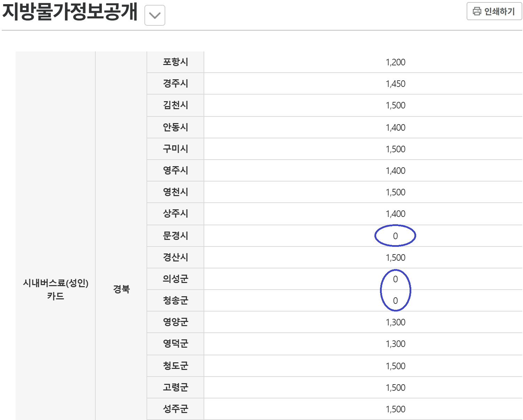Select the 0 fare value for 의성군
The width and height of the screenshot is (523, 420).
tap(395, 279)
